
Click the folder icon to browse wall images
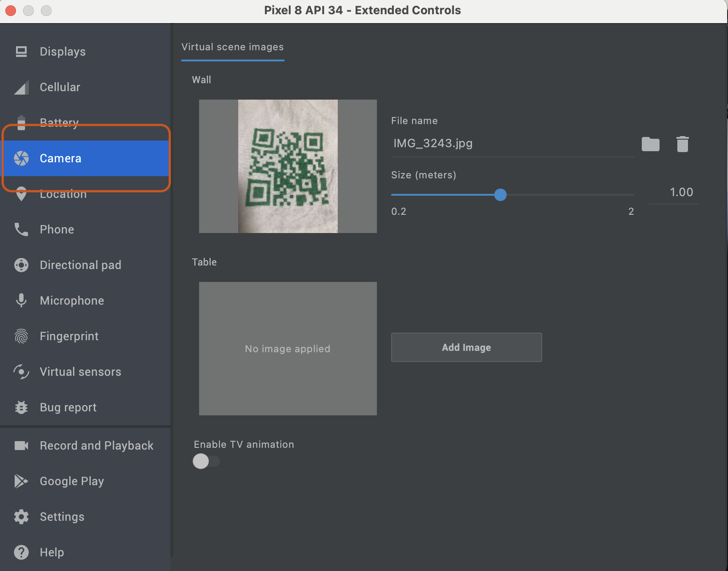[651, 144]
